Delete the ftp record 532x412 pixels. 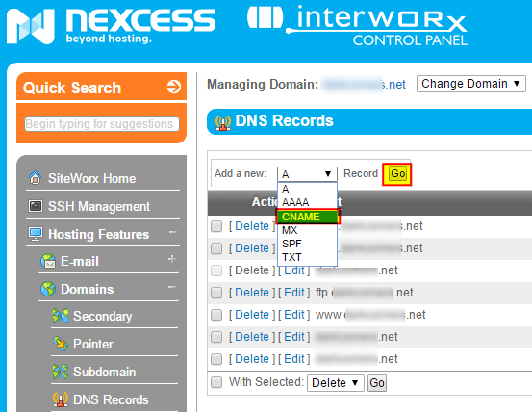(252, 293)
